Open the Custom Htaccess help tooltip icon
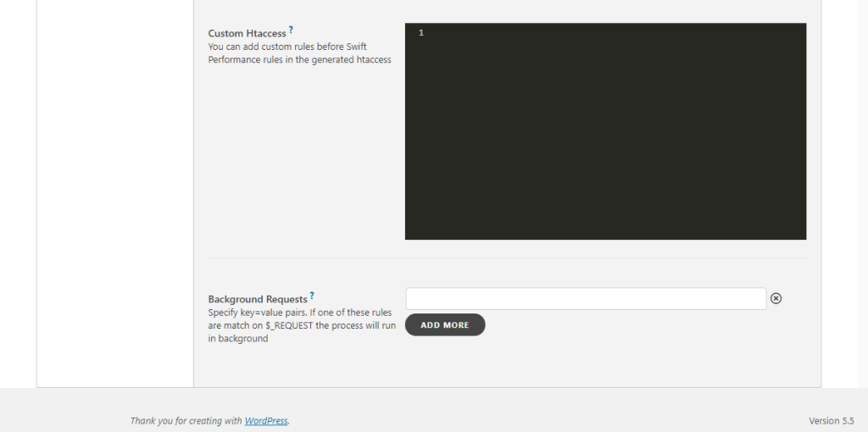 coord(291,30)
